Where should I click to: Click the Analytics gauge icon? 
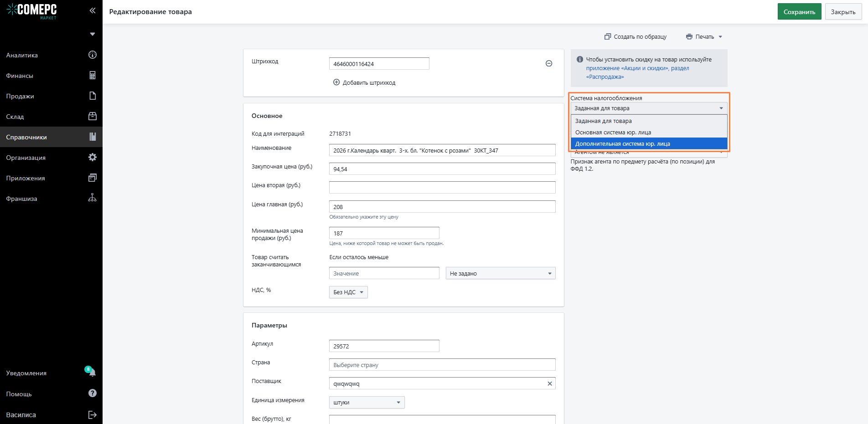pos(93,55)
